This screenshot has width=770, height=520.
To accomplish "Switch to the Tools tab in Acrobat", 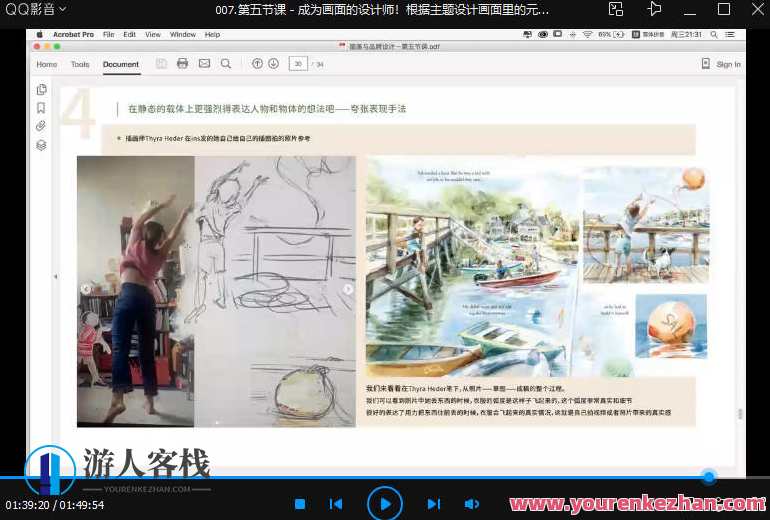I will tap(80, 64).
